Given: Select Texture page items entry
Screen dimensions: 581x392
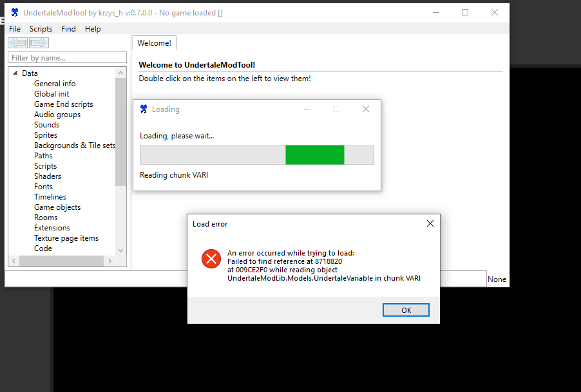Looking at the screenshot, I should pyautogui.click(x=66, y=238).
